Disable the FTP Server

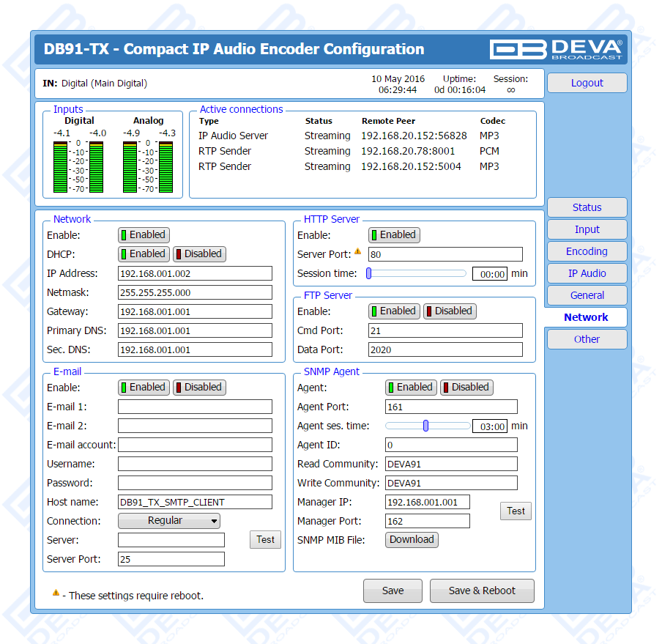click(449, 311)
